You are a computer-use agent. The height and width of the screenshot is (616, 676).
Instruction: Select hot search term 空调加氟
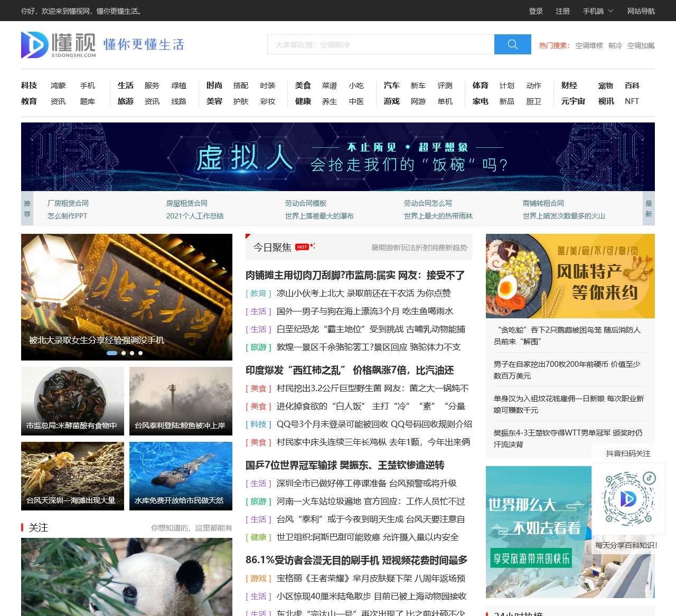[641, 45]
